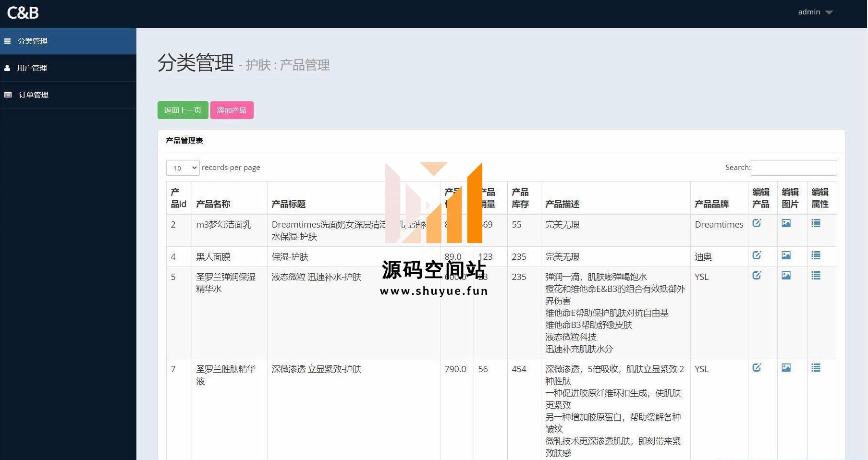Click the 液态微粒 迅速补水-护肤 title cell
This screenshot has height=460, width=868.
pyautogui.click(x=353, y=313)
